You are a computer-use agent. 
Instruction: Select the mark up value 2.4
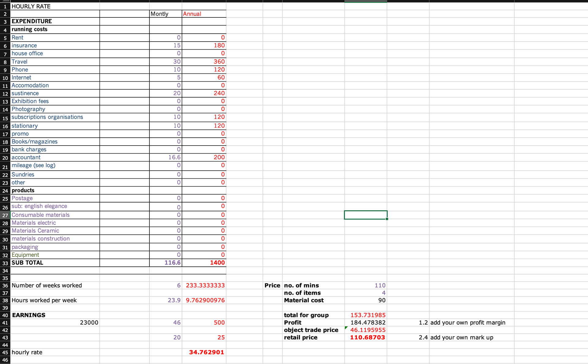click(408, 338)
